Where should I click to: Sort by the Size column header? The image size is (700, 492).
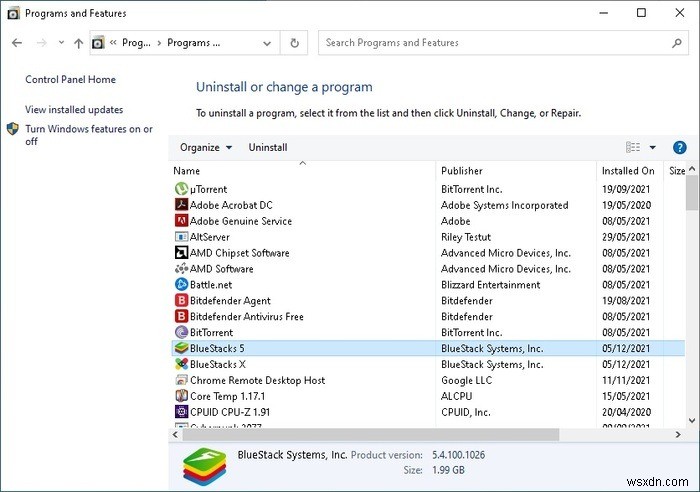coord(676,171)
